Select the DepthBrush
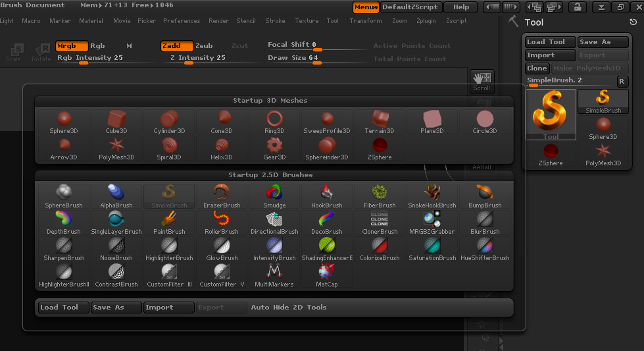Viewport: 644px width, 351px height. pyautogui.click(x=64, y=223)
